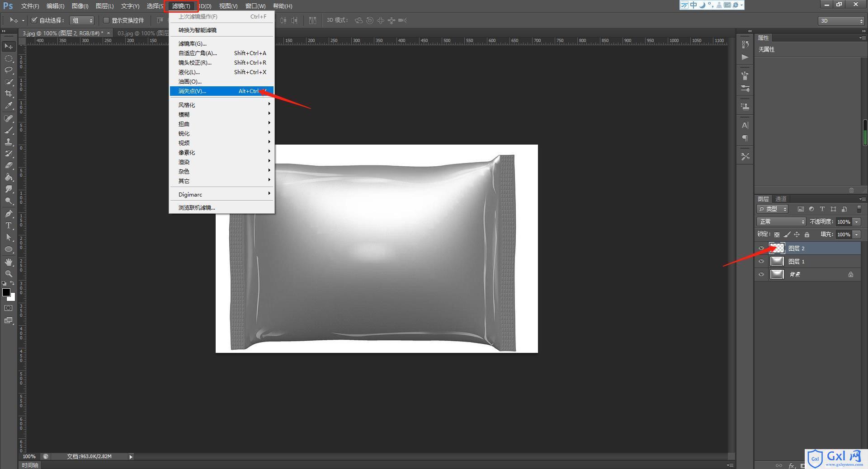The image size is (868, 469).
Task: Select the Hand tool
Action: click(x=9, y=262)
